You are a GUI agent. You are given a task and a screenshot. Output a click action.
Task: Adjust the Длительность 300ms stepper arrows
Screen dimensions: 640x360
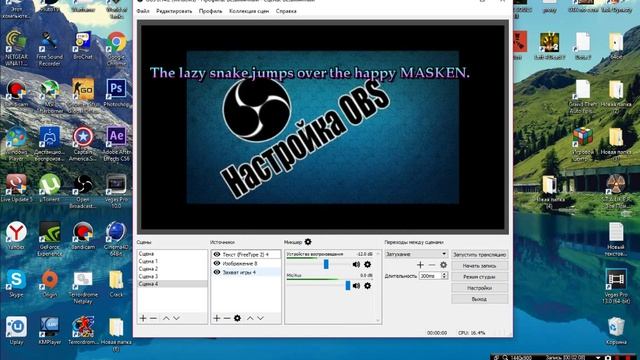[444, 276]
